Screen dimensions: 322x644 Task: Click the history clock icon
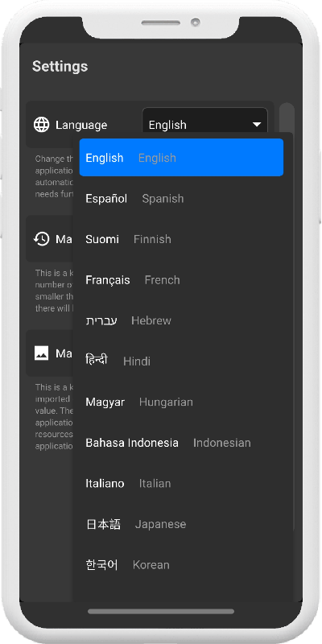coord(42,238)
